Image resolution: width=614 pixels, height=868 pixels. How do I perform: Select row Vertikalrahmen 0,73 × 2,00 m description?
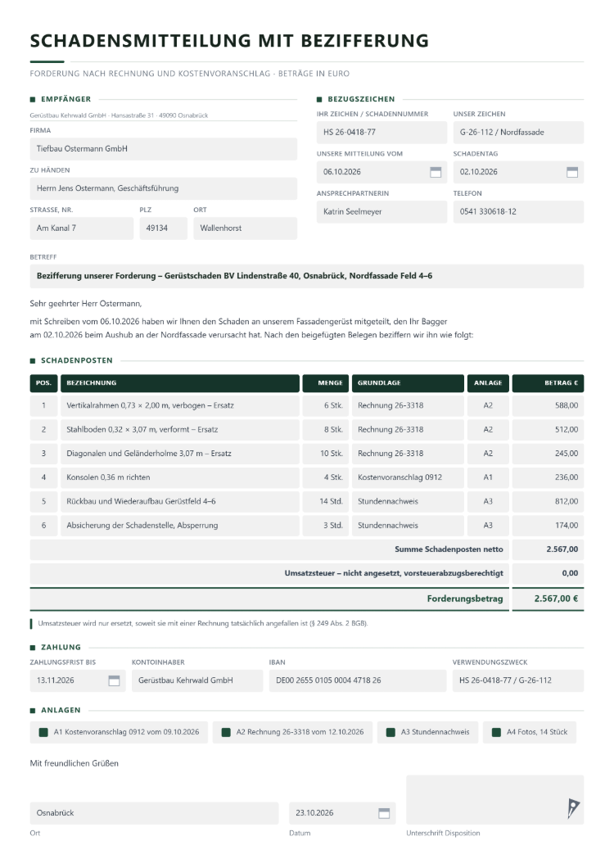click(180, 406)
